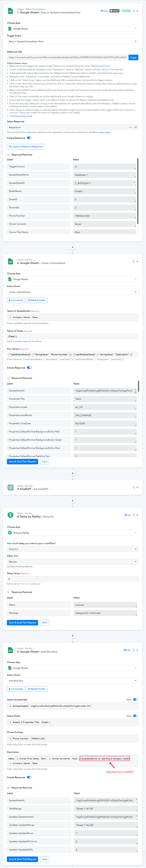Click Re-Capture Webhook Response button

pyautogui.click(x=26, y=147)
